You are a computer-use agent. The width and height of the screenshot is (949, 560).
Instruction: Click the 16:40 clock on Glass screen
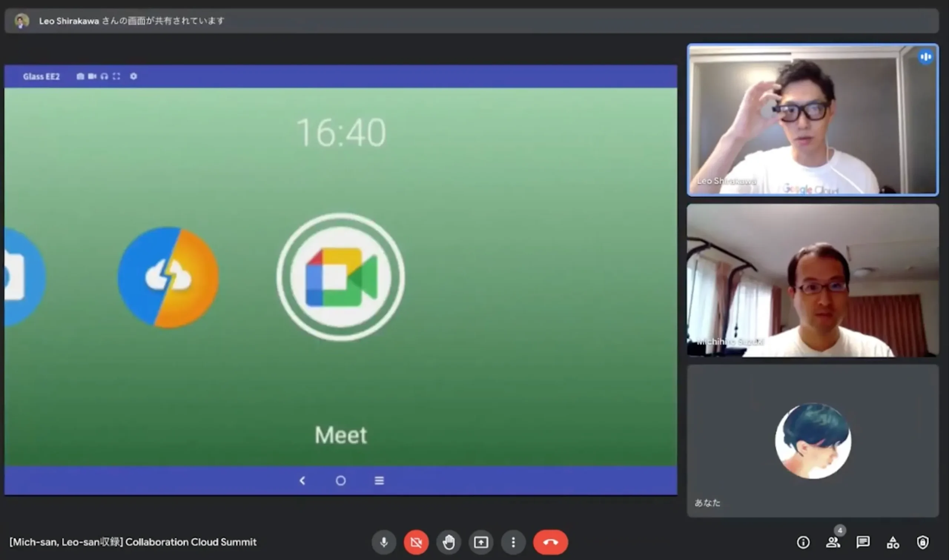click(x=341, y=132)
